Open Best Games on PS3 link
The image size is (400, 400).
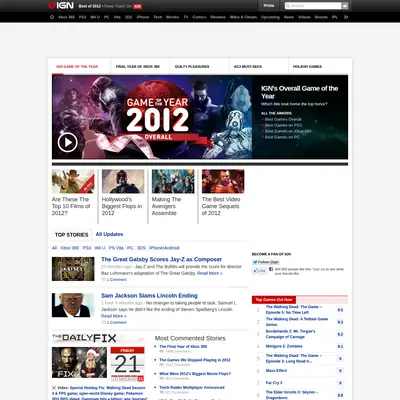coord(283,125)
